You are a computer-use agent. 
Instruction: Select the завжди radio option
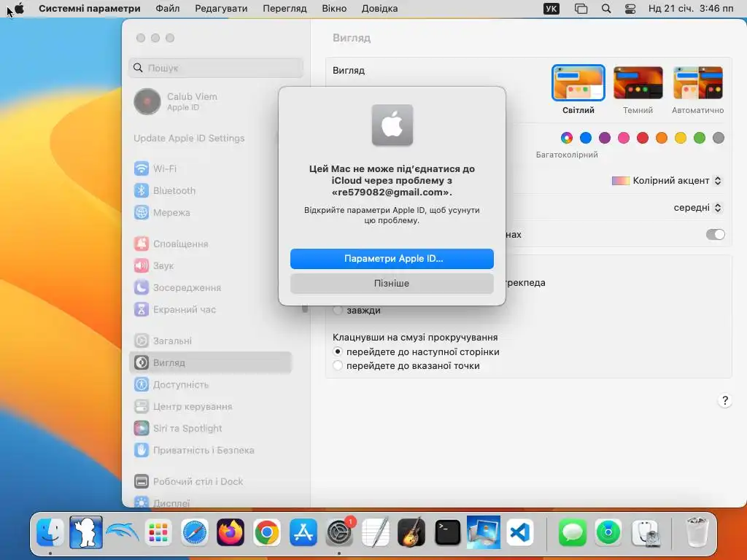[x=338, y=310]
